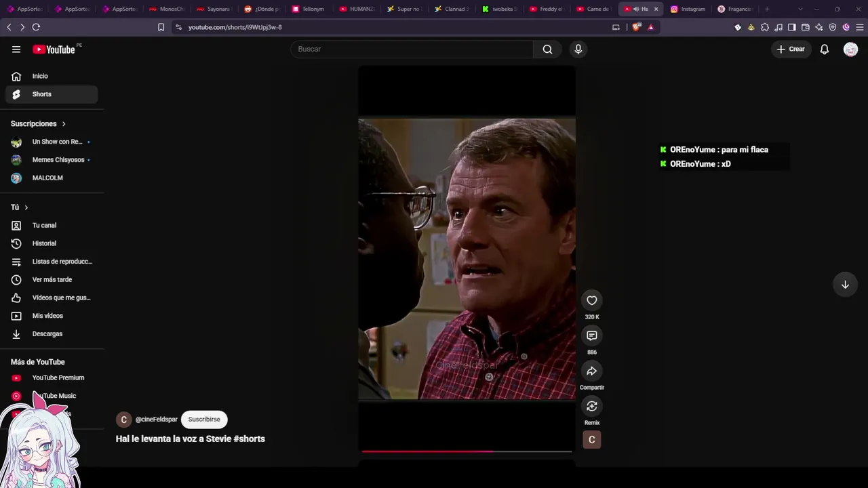This screenshot has width=868, height=488.
Task: Seek using the red short progress bar
Action: pos(467,451)
